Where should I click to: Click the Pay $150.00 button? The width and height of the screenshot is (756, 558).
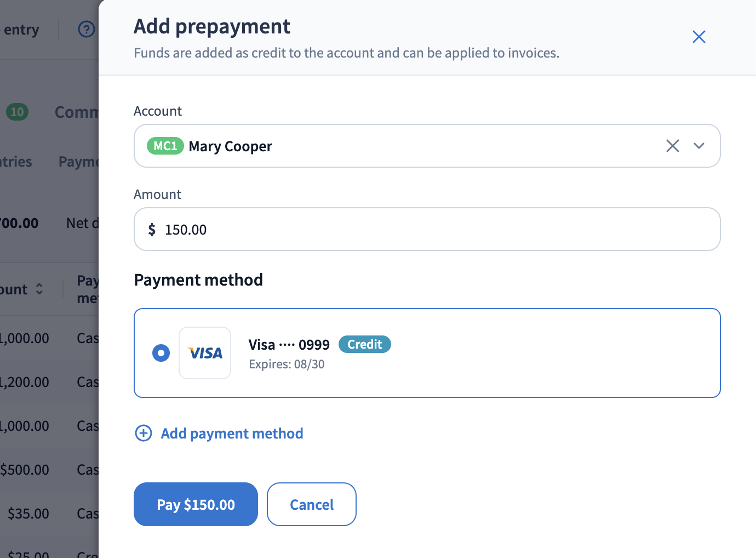click(196, 504)
